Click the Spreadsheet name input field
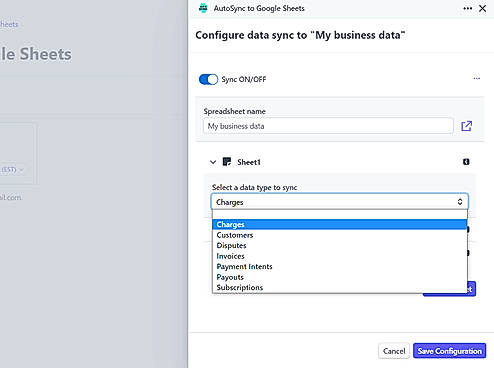 [x=328, y=126]
